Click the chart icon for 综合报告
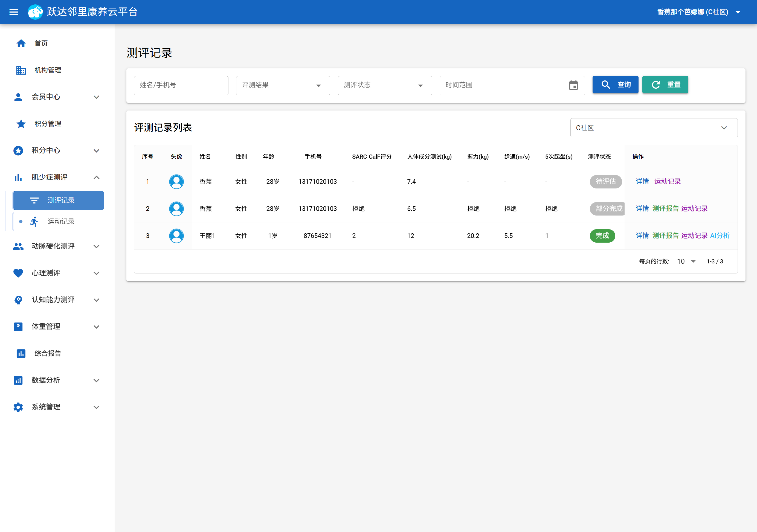This screenshot has width=757, height=532. (x=21, y=354)
